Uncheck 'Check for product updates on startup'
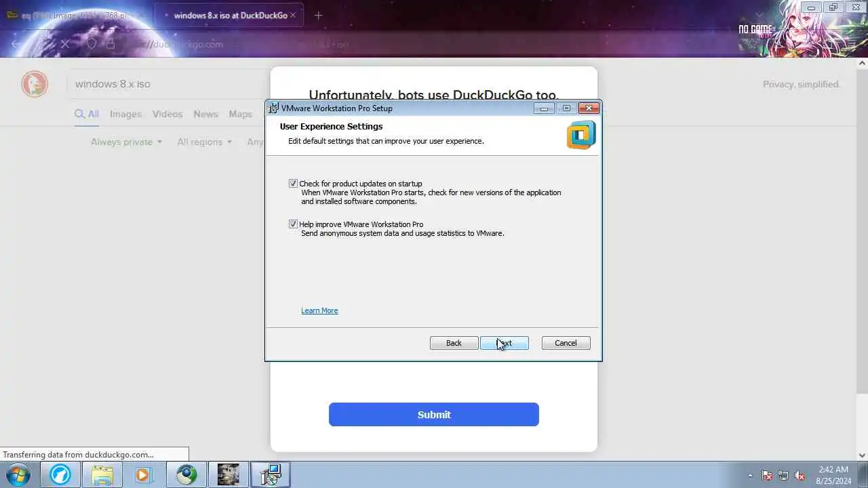This screenshot has height=488, width=868. tap(293, 184)
